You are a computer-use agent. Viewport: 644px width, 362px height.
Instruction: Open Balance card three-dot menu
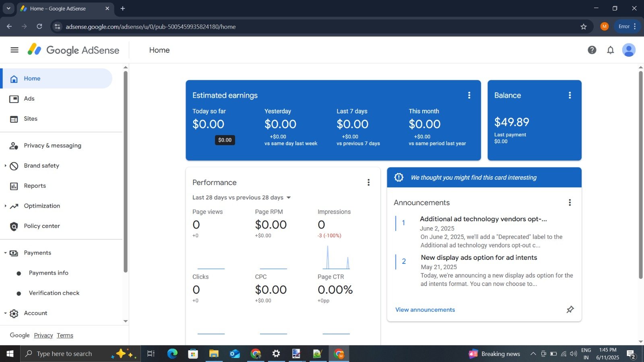point(570,95)
